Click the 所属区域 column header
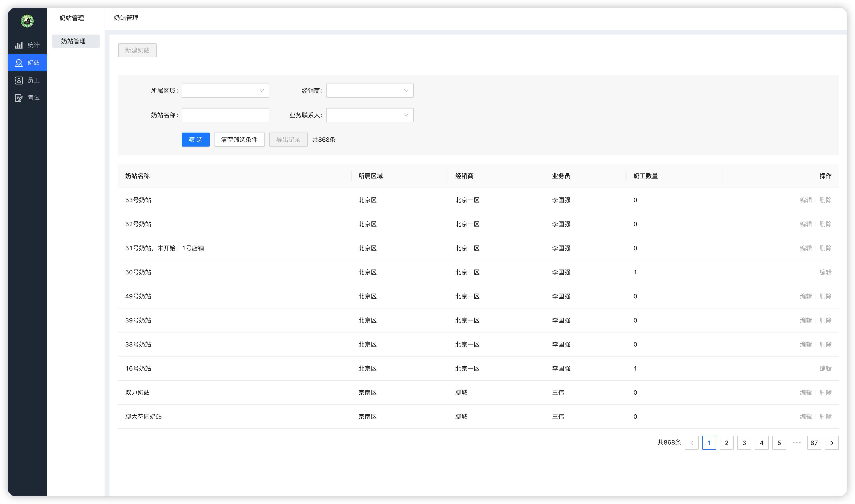 [x=370, y=176]
